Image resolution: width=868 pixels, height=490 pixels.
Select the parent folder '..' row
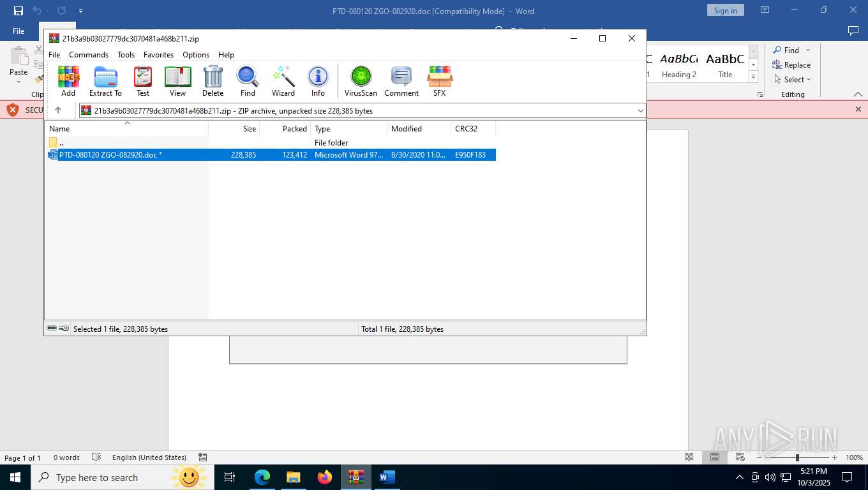pos(271,143)
